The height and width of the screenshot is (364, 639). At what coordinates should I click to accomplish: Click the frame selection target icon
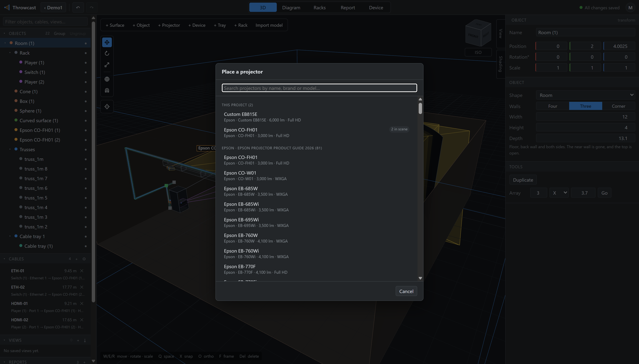click(x=107, y=106)
